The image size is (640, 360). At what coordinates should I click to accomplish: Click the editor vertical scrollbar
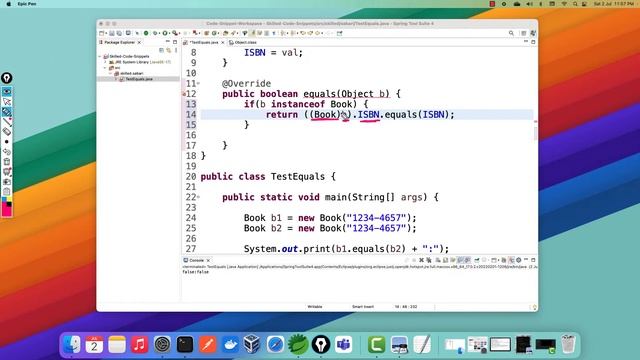535,133
